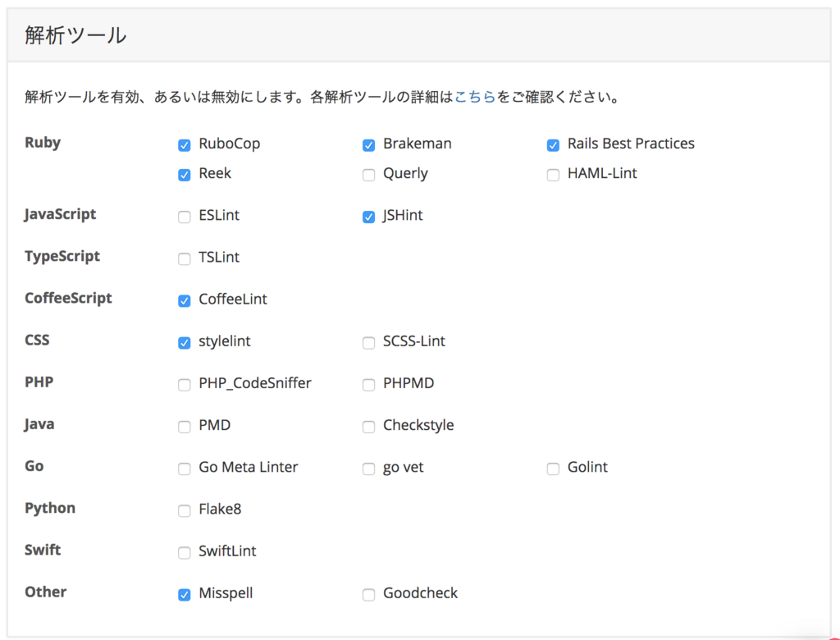Screen dimensions: 840x640
Task: Click the 解析ツール panel heading
Action: tap(75, 35)
